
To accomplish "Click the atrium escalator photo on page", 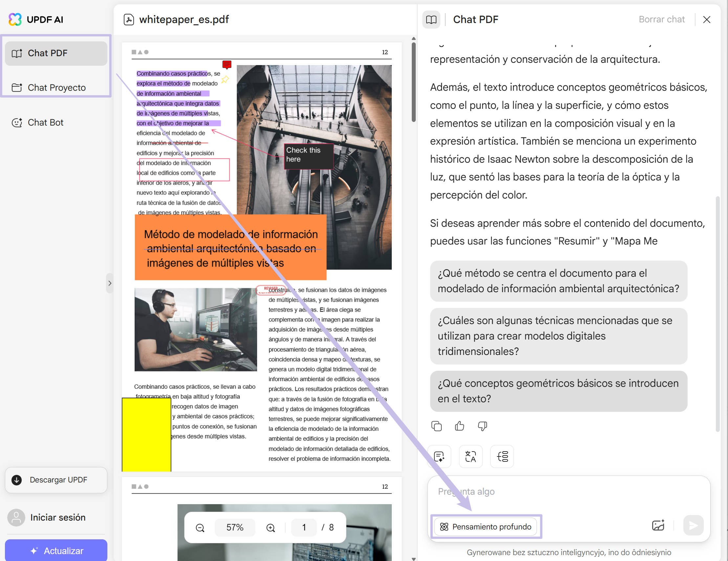I will click(314, 167).
